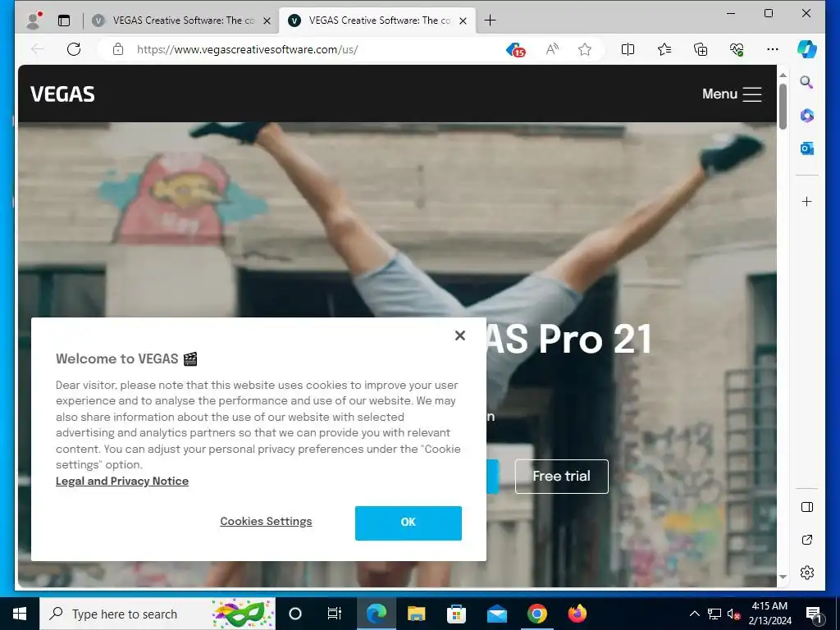This screenshot has height=630, width=840.
Task: Open Settings and more ellipsis menu
Action: [773, 49]
